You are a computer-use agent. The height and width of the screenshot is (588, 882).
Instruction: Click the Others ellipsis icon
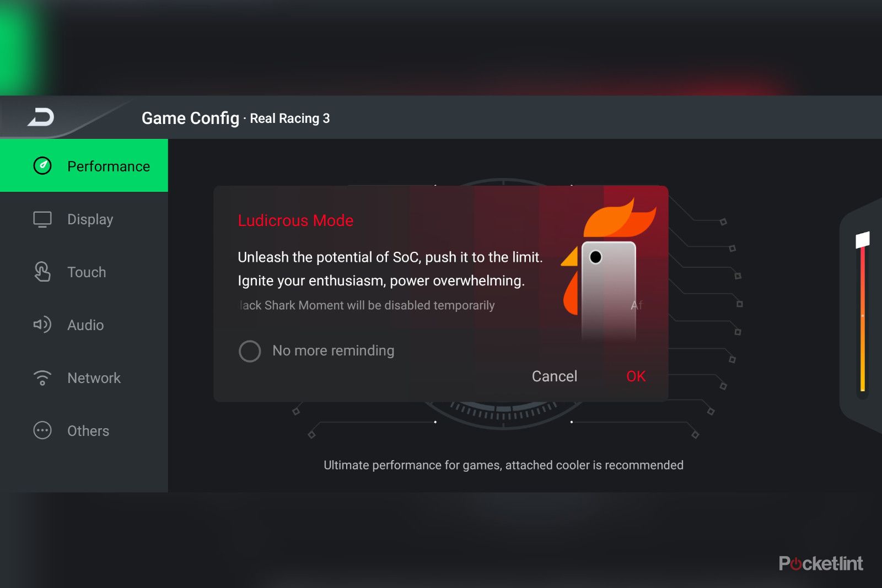42,430
